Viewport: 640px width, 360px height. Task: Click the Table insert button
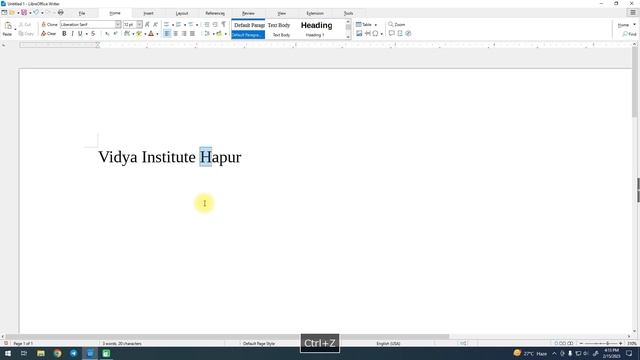tap(364, 25)
